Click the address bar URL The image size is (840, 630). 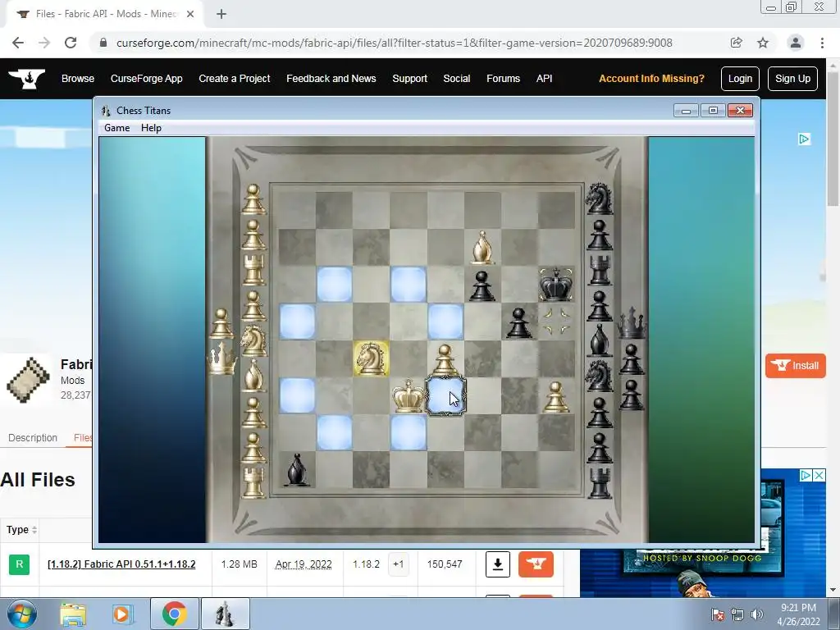click(395, 43)
